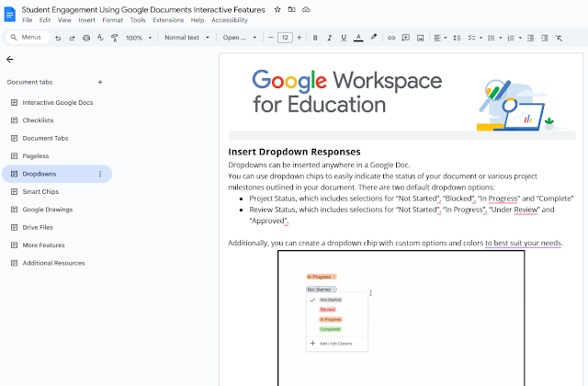Image resolution: width=588 pixels, height=386 pixels.
Task: Switch to Interactive Google Docs tab
Action: (57, 102)
